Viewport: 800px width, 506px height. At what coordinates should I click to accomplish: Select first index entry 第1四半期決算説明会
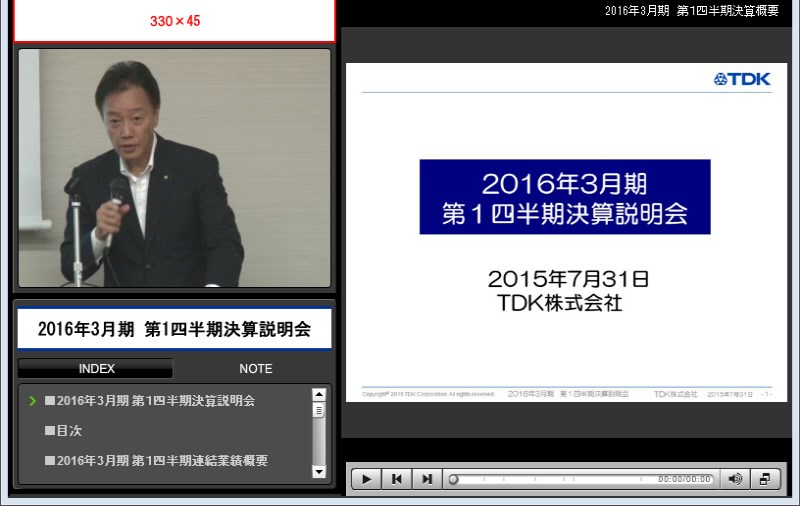click(x=150, y=400)
